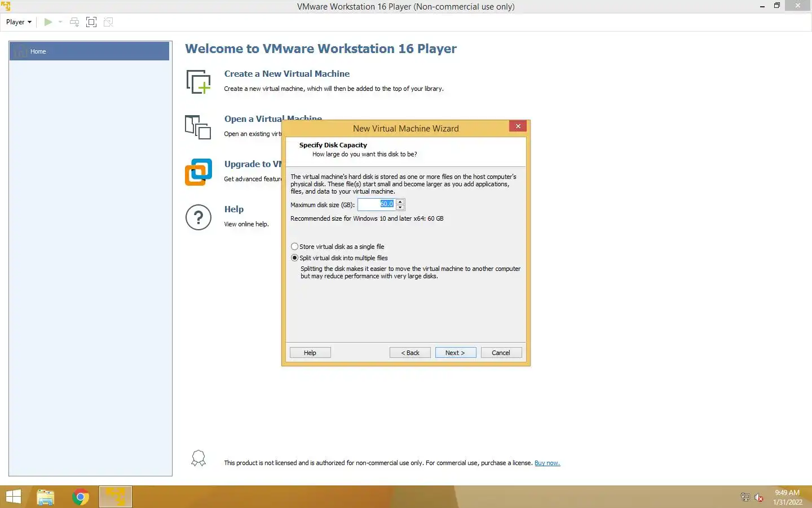
Task: Select Store virtual disk as a single file
Action: [337, 247]
